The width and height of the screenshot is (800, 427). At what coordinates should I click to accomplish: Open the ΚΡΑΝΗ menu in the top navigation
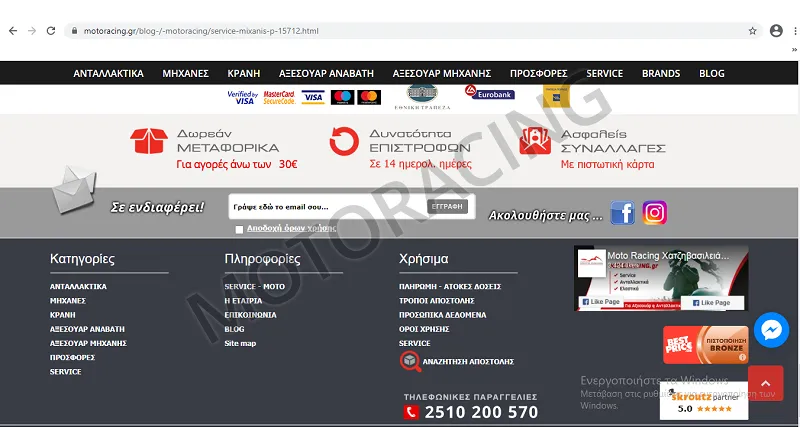pyautogui.click(x=243, y=73)
